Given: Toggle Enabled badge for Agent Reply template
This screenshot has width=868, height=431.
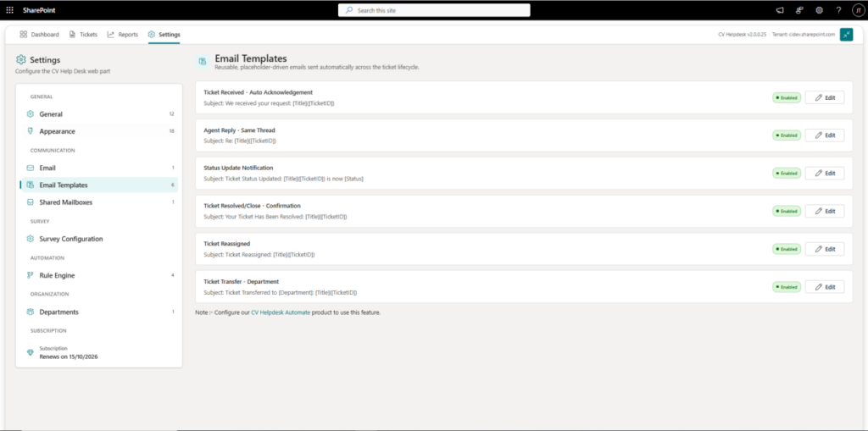Looking at the screenshot, I should pos(787,135).
